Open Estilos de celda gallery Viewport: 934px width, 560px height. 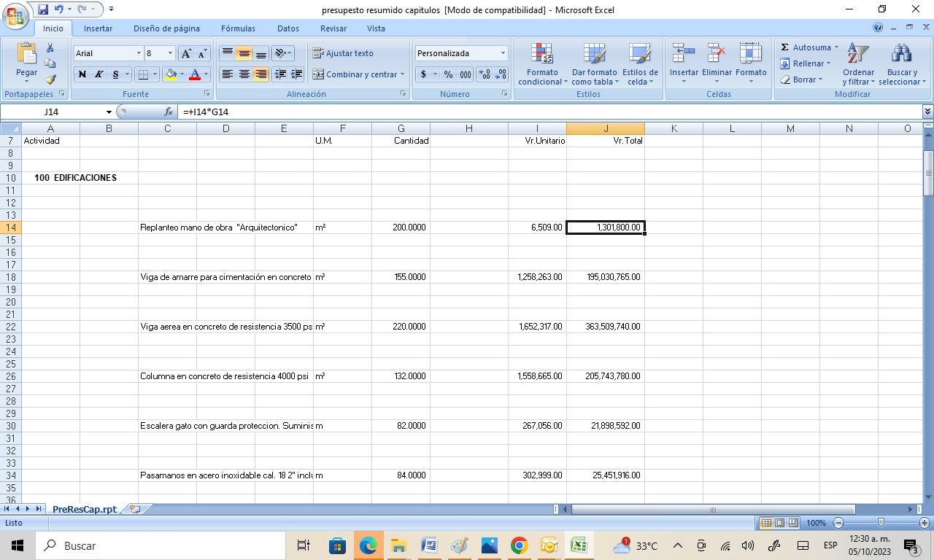(640, 64)
